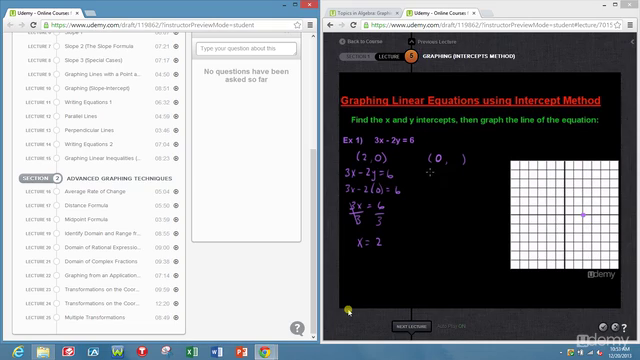Click the scroll down arrow in left window

pyautogui.click(x=313, y=337)
